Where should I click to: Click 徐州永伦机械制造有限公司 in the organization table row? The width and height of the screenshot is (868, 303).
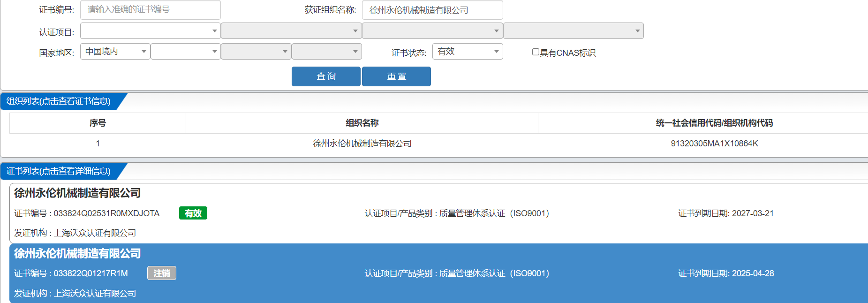pyautogui.click(x=362, y=144)
